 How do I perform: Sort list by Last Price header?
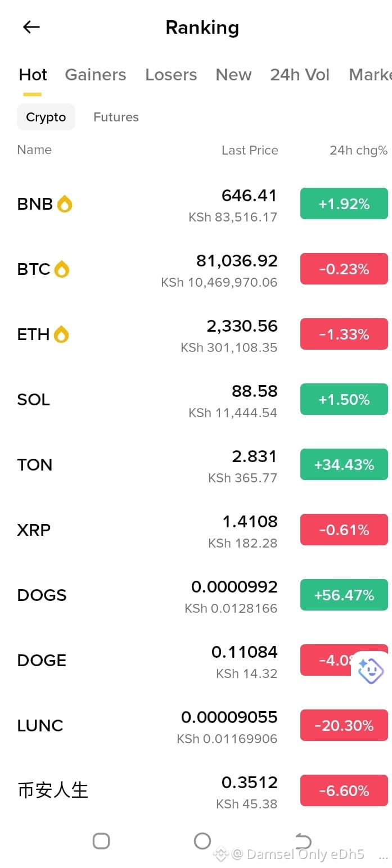250,150
